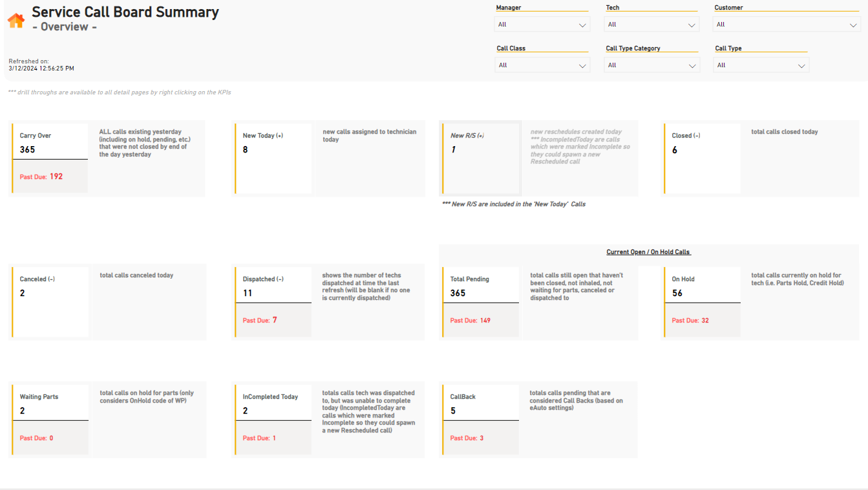Select the Dispatched value 11

(x=248, y=293)
